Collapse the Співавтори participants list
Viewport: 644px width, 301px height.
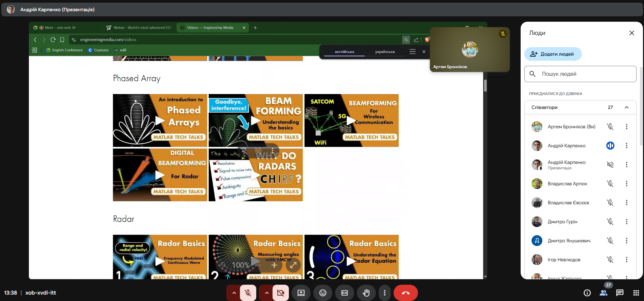click(x=626, y=107)
